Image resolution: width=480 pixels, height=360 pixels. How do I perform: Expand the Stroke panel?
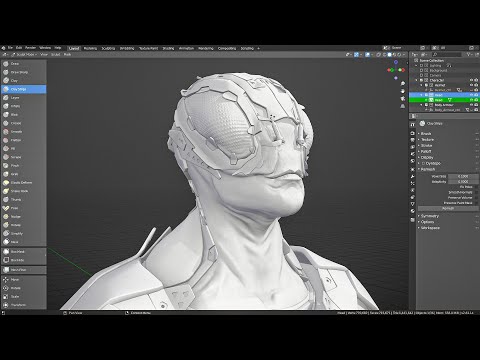[x=426, y=145]
